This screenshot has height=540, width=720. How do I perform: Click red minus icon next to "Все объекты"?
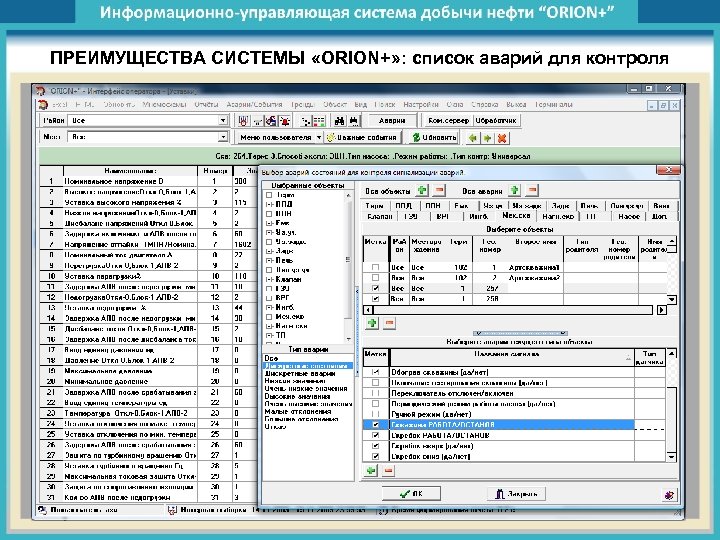(439, 190)
